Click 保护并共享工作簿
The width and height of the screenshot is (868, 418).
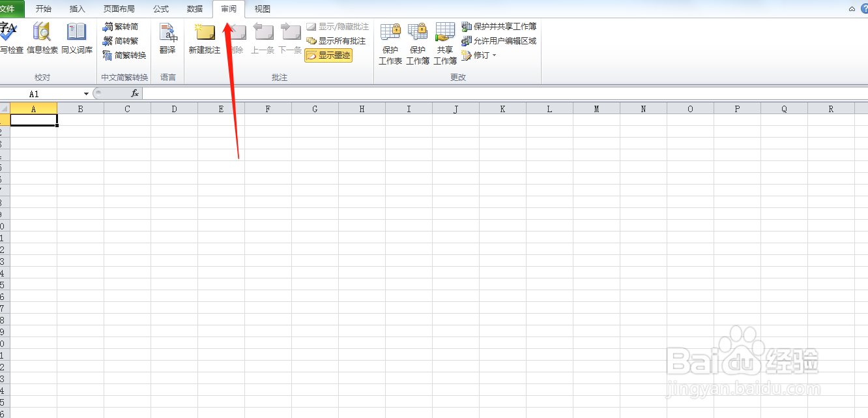coord(499,27)
